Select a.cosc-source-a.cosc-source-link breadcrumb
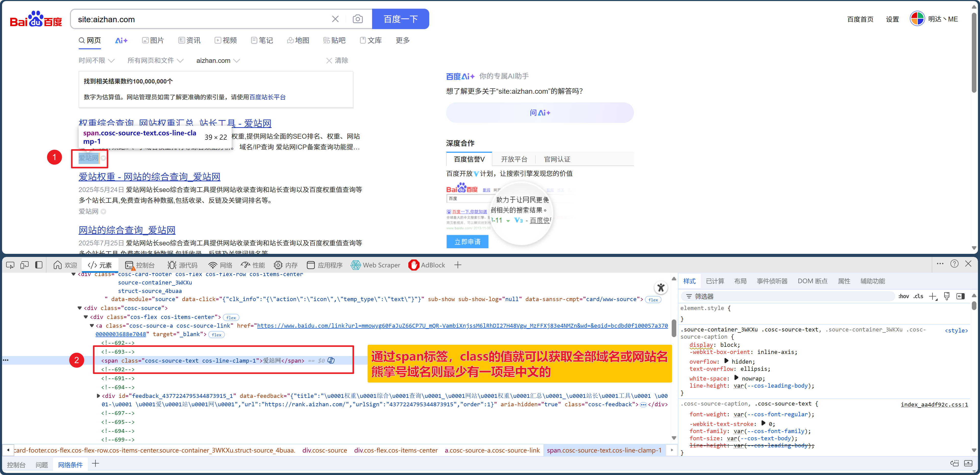The image size is (980, 475). (x=492, y=450)
